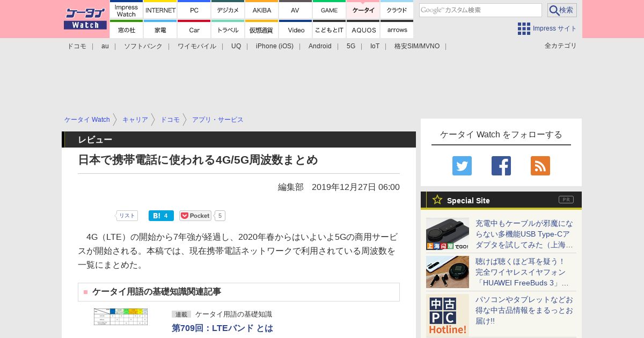Select IoT in category menu
Viewport: 644px width, 338px height.
[x=375, y=46]
